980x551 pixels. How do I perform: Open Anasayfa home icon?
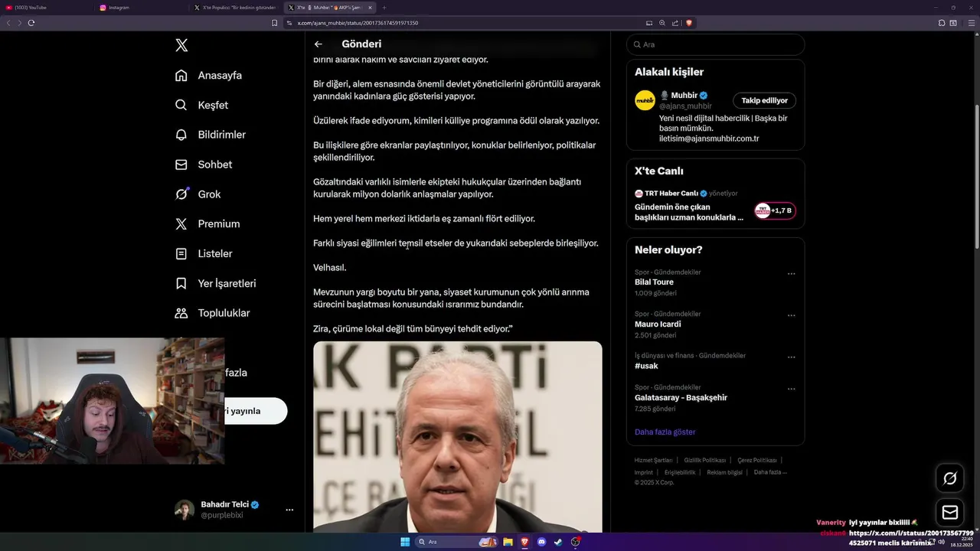pyautogui.click(x=181, y=75)
